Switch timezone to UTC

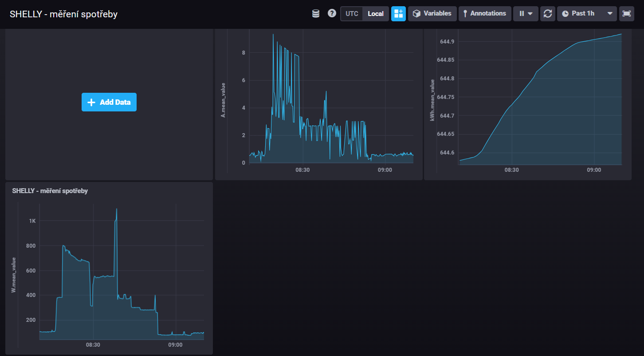coord(352,14)
